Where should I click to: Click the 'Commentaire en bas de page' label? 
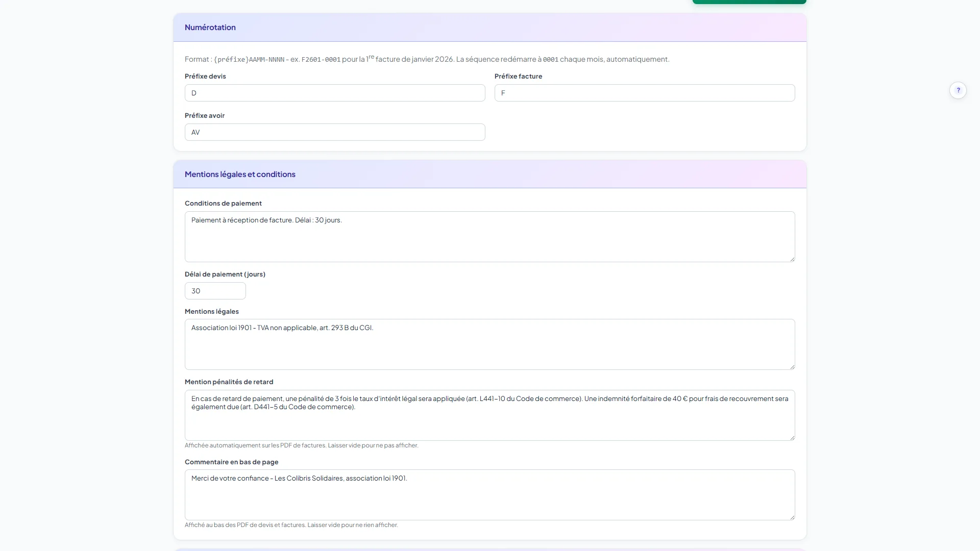click(232, 462)
